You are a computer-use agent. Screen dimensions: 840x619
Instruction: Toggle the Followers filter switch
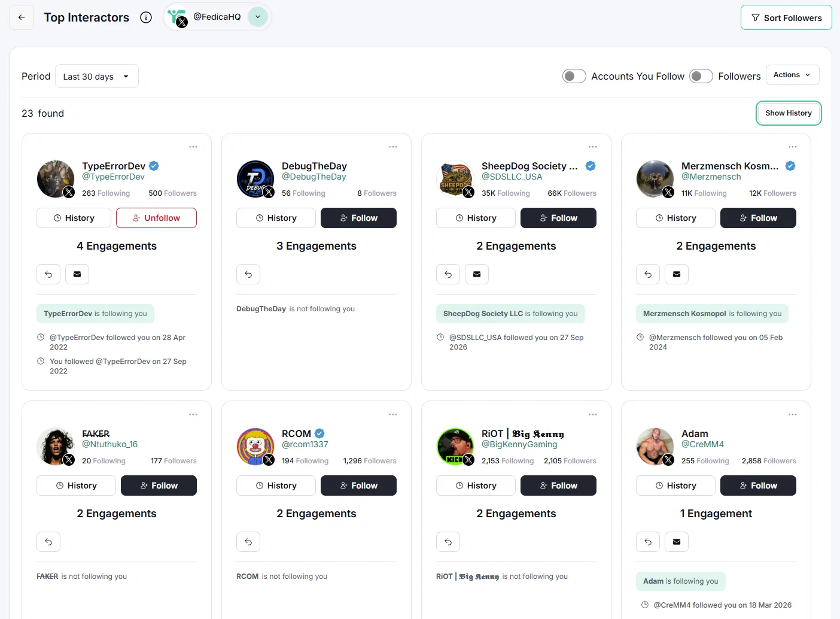(701, 76)
